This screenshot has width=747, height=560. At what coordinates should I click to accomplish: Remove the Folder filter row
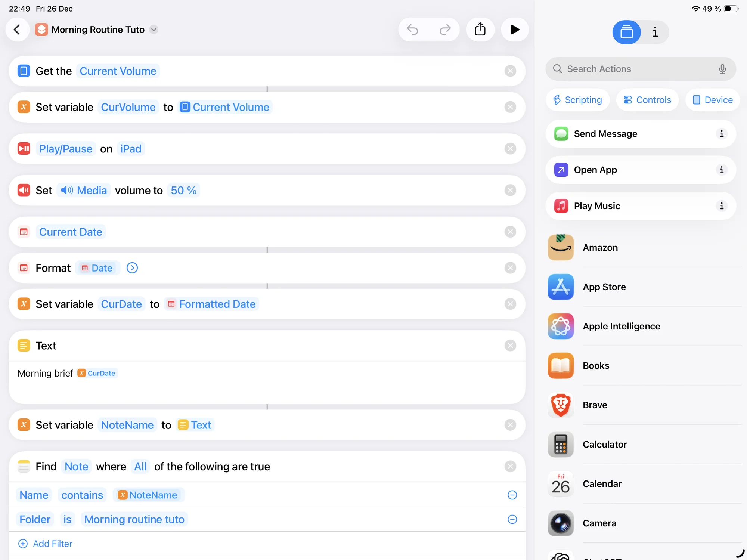(512, 519)
